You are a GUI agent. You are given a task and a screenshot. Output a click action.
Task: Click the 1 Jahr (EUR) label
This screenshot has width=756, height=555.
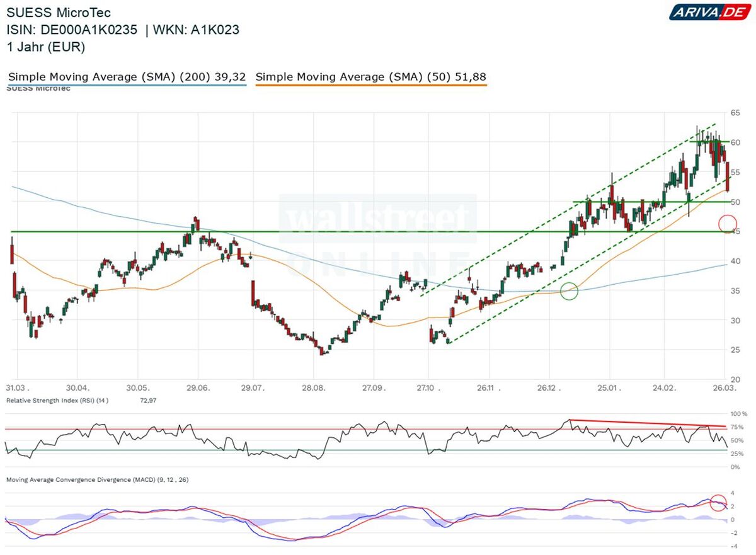[46, 47]
